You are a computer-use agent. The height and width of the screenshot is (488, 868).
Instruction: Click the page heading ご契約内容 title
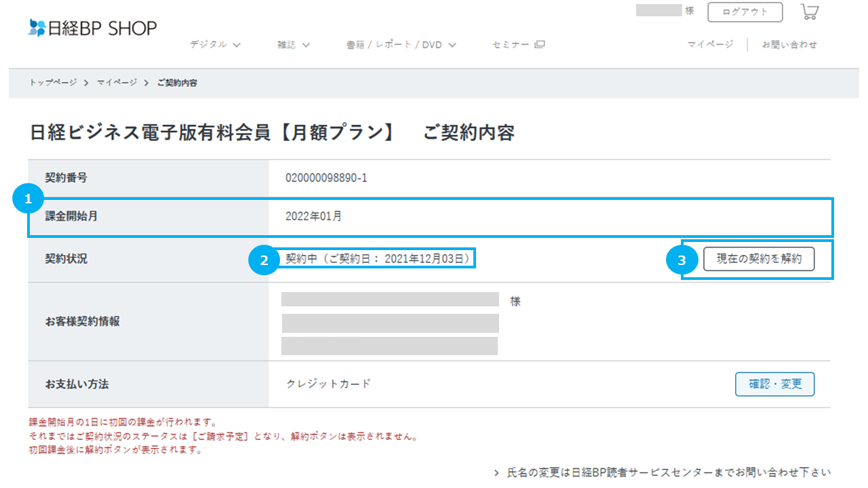coord(272,133)
